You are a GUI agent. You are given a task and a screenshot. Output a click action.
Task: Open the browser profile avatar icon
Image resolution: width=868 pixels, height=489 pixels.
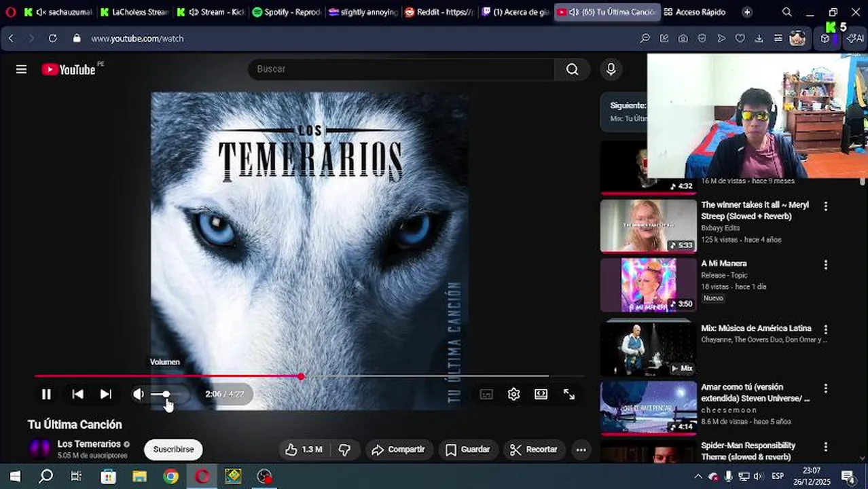click(x=797, y=38)
